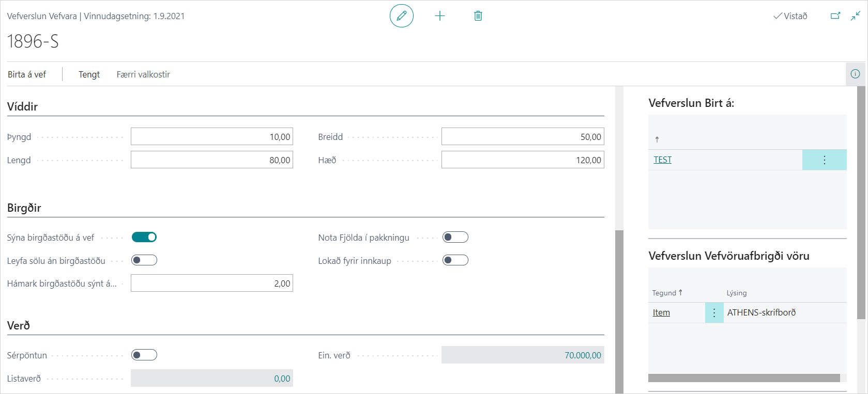Collapse the Víddir section header
Screen dimensions: 868x394
tap(23, 107)
